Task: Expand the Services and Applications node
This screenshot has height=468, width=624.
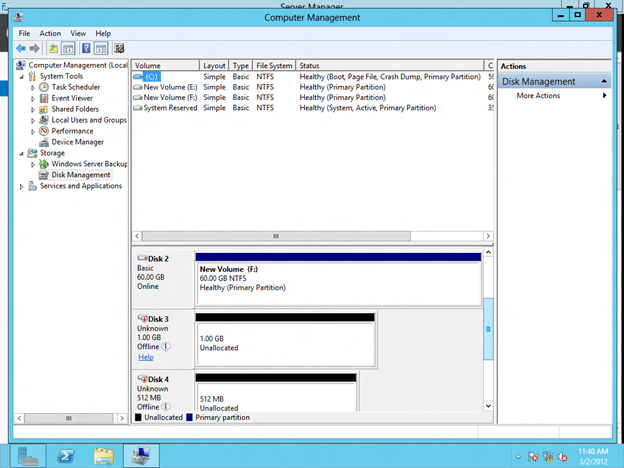Action: 22,186
